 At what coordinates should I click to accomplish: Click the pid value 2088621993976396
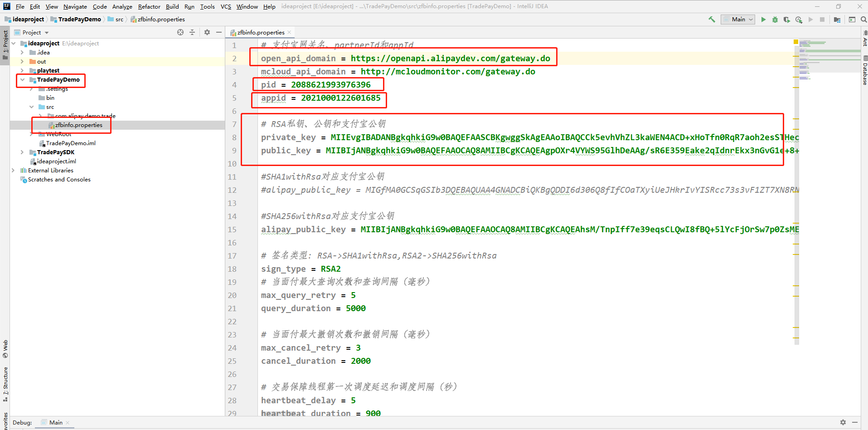pyautogui.click(x=330, y=85)
